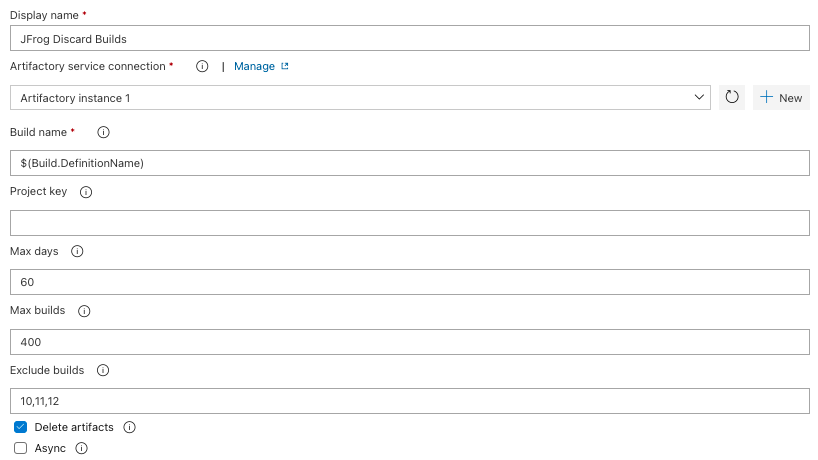Click info icon next to Delete artifacts
The height and width of the screenshot is (460, 818).
(x=129, y=427)
